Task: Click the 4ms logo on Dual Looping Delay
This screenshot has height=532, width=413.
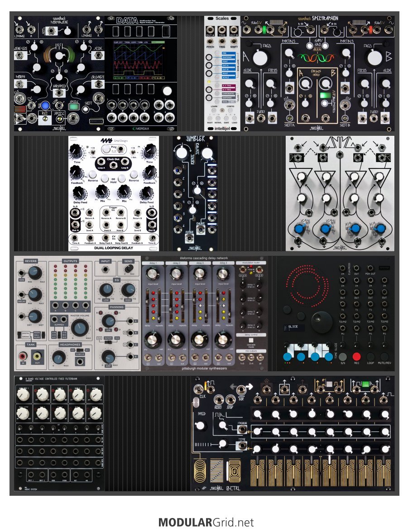Action: point(106,140)
